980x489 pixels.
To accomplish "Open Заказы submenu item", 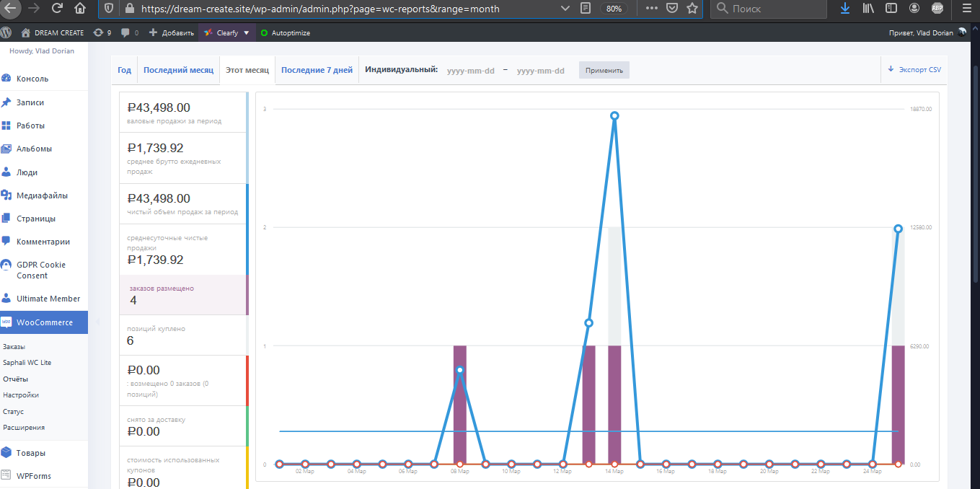I will tap(14, 347).
